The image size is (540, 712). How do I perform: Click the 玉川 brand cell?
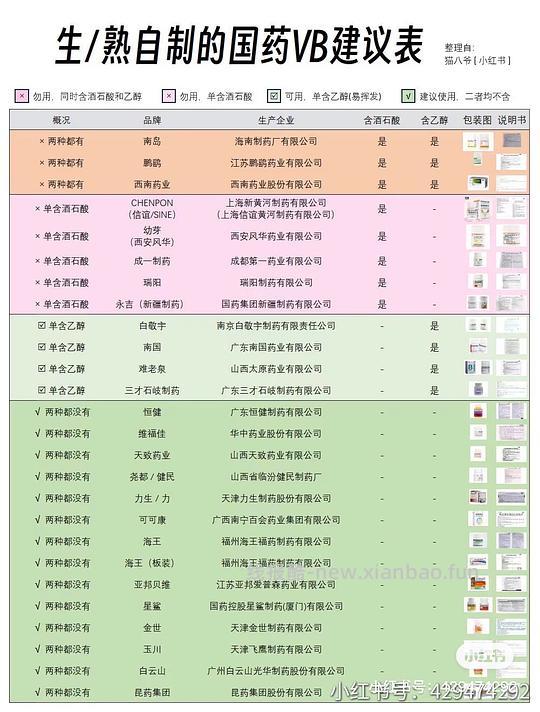point(152,650)
